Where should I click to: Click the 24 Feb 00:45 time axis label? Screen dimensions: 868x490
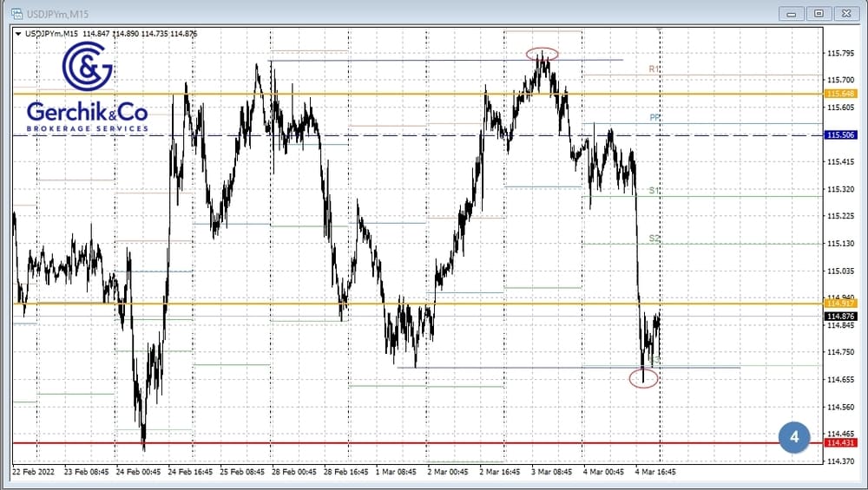point(137,473)
